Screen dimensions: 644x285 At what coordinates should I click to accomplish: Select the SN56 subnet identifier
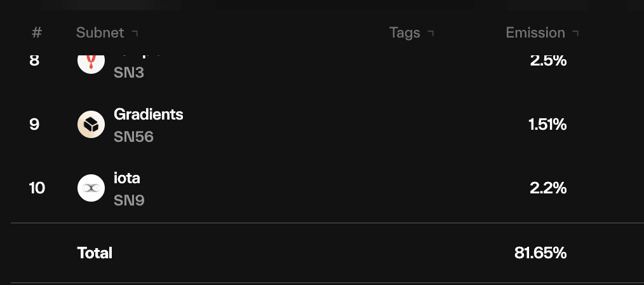click(x=133, y=137)
